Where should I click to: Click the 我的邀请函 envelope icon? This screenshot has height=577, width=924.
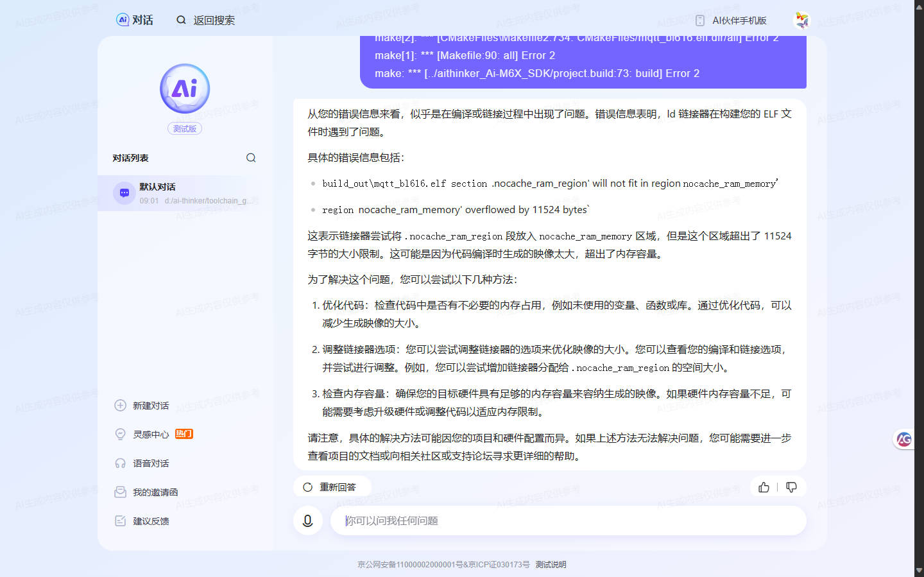tap(120, 492)
